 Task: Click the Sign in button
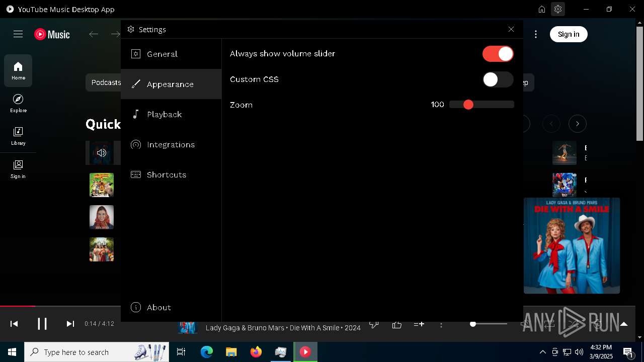point(569,34)
